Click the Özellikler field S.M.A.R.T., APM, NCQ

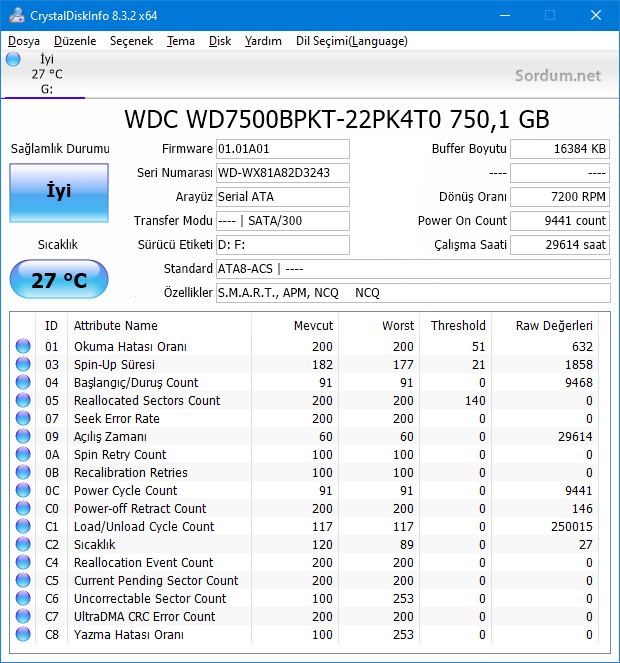click(413, 293)
